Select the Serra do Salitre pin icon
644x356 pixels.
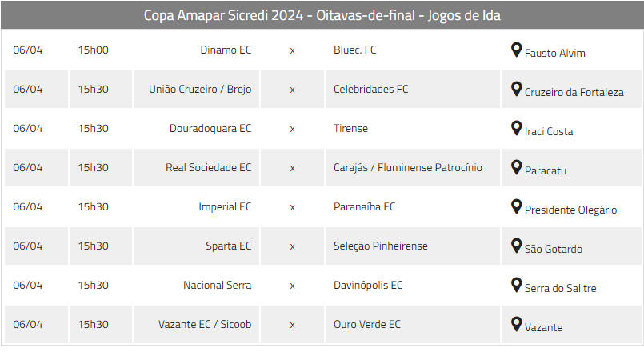tap(516, 286)
